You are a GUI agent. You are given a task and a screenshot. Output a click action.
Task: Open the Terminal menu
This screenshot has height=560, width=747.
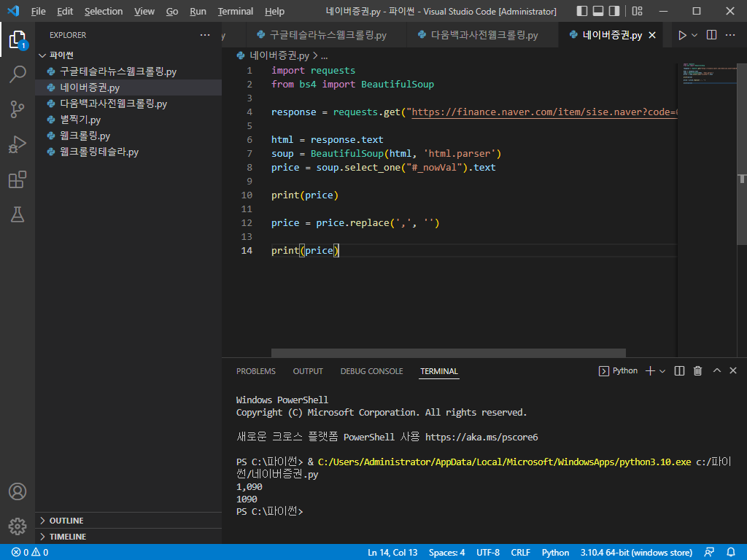click(236, 11)
